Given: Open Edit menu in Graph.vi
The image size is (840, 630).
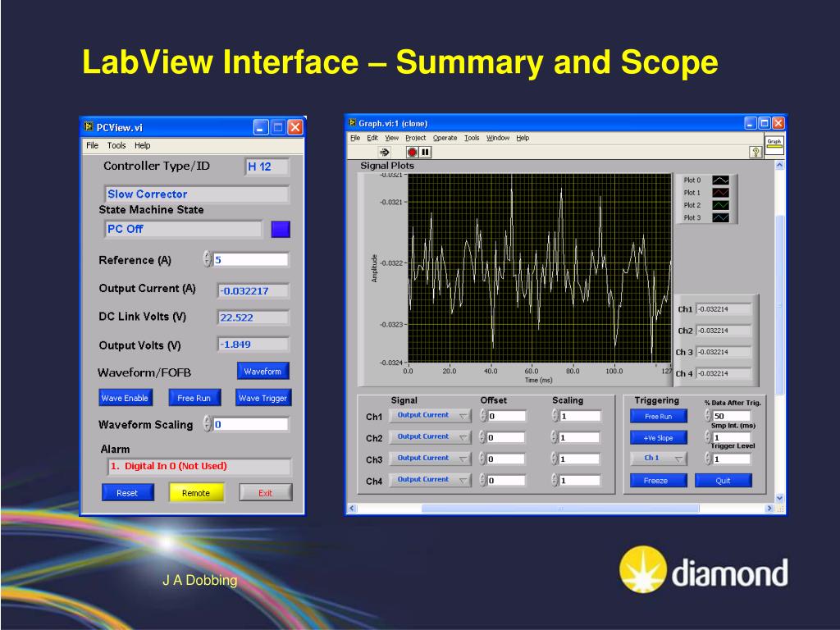Looking at the screenshot, I should click(x=372, y=138).
